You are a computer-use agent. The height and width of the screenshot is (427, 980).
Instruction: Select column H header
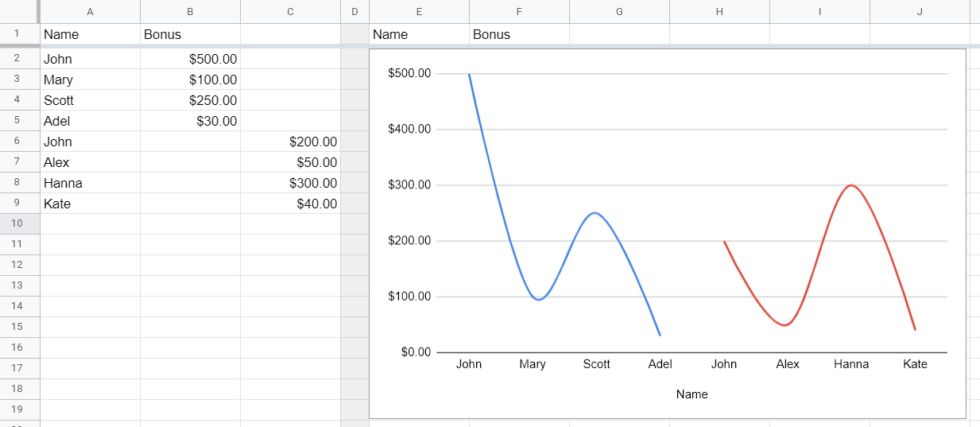click(x=719, y=11)
